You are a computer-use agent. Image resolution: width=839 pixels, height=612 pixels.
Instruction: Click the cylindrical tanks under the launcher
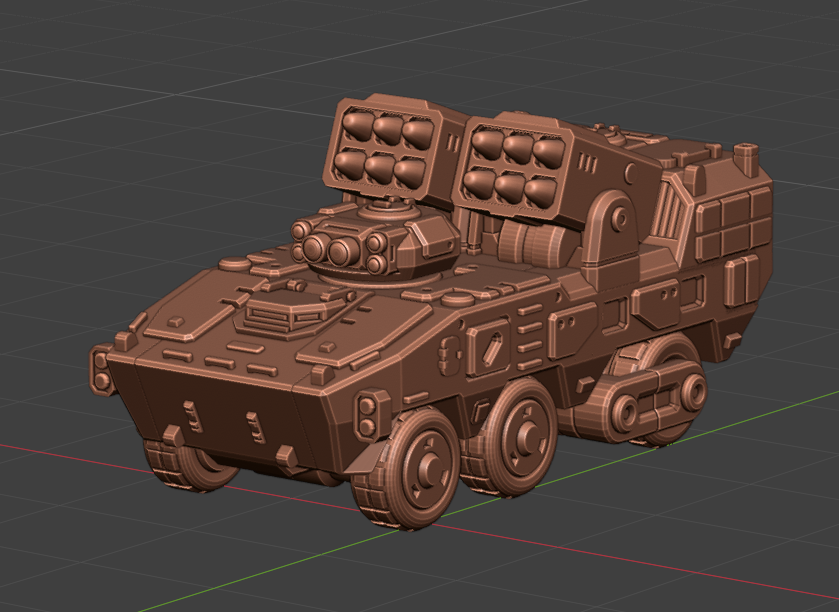click(535, 241)
